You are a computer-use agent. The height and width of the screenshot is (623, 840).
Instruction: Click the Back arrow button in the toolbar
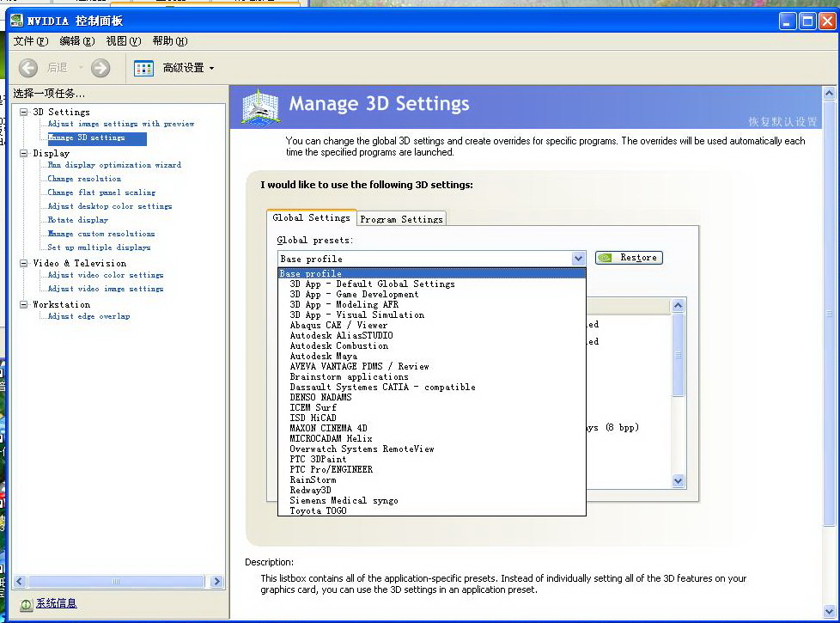point(28,68)
